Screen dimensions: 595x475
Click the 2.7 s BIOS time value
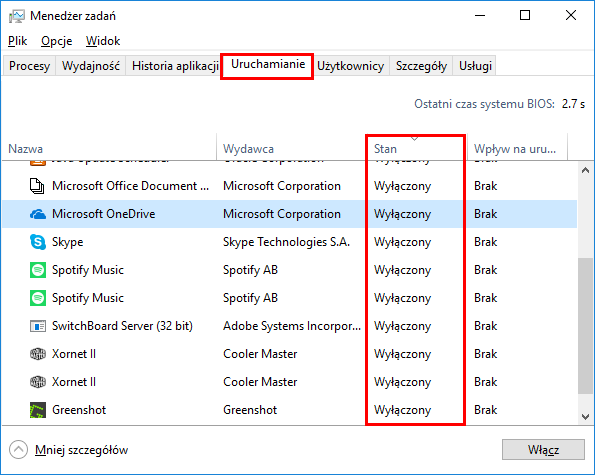click(x=573, y=104)
